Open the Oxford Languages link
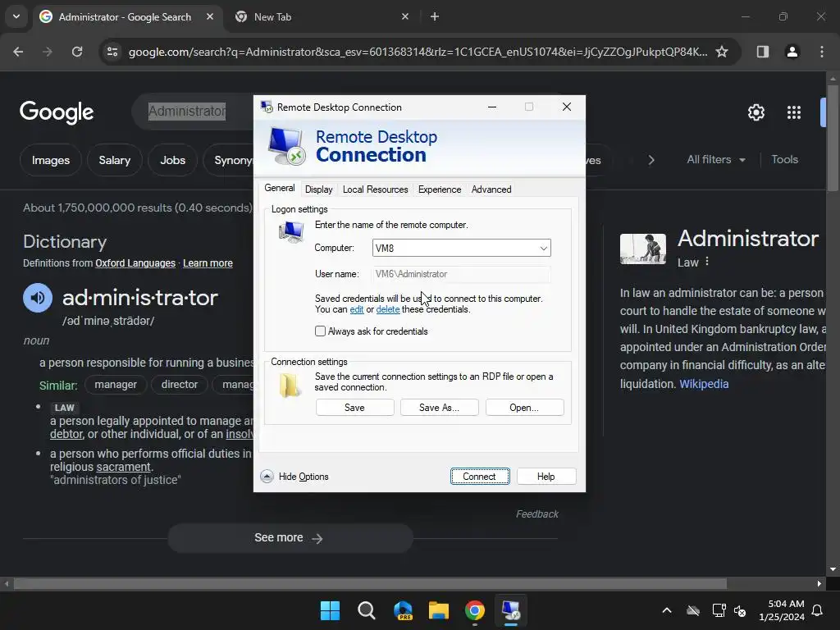This screenshot has height=630, width=840. point(135,263)
